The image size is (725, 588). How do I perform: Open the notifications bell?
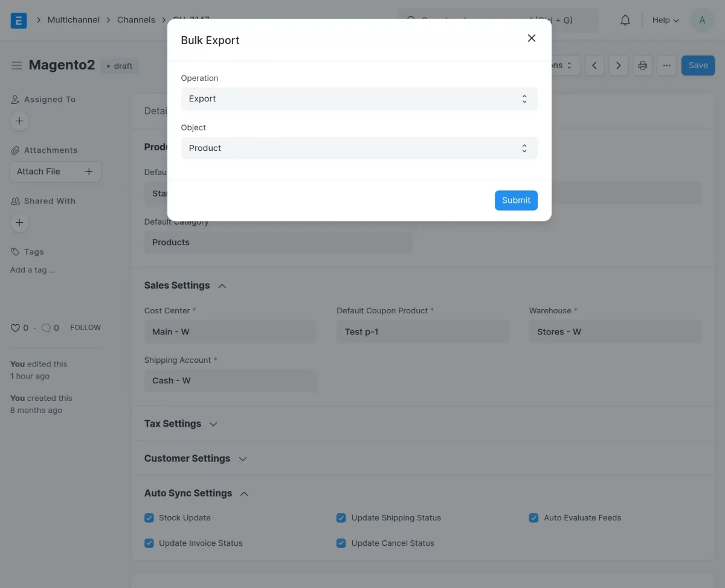pyautogui.click(x=625, y=20)
